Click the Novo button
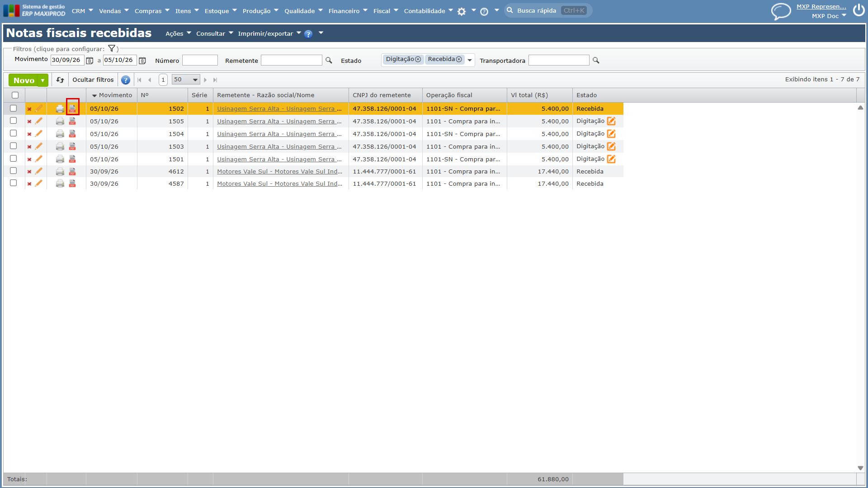 tap(24, 80)
